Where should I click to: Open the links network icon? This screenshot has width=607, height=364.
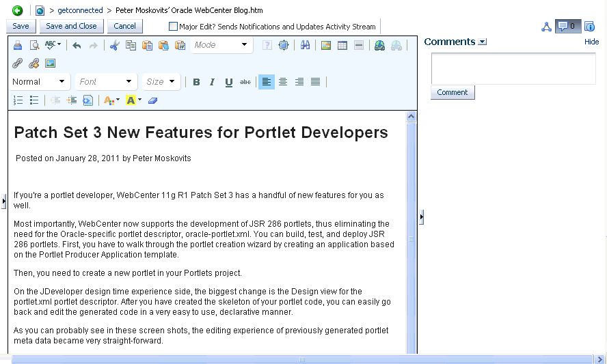coord(546,27)
